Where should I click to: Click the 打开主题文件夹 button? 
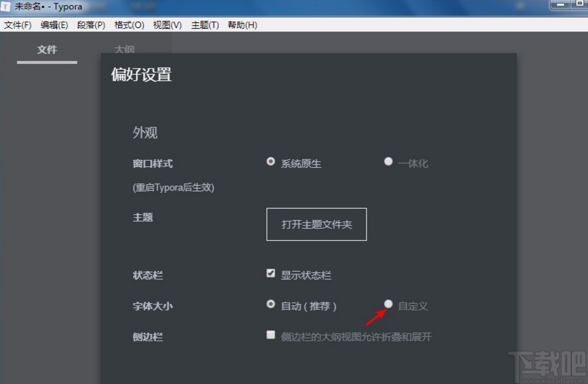tap(316, 225)
